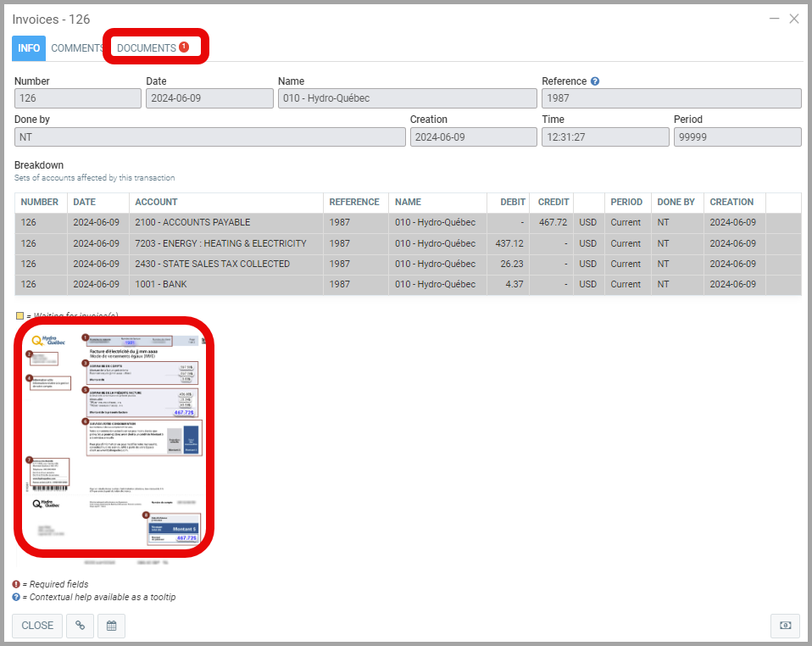Click the red badge on Documents tab
Screen dimensions: 812x646
pyautogui.click(x=184, y=47)
